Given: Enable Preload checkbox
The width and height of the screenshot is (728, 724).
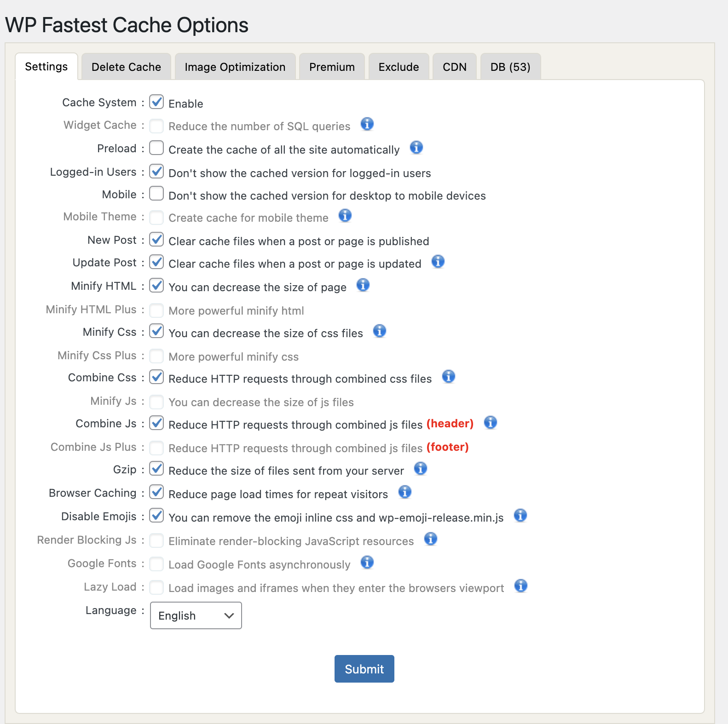Looking at the screenshot, I should [156, 148].
